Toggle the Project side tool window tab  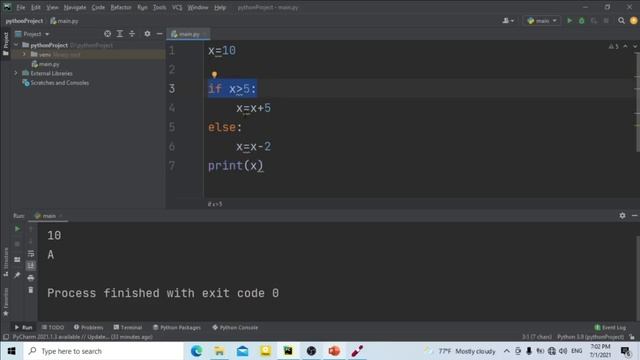[6, 44]
